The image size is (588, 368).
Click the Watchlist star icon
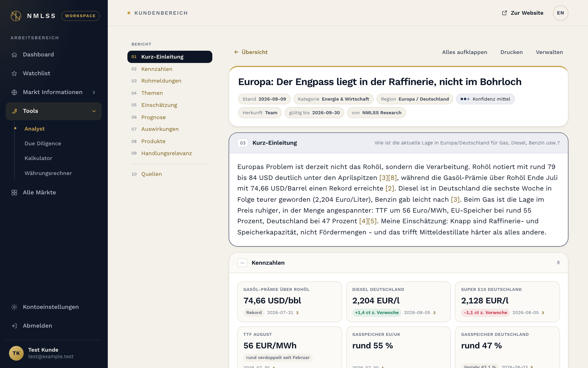click(x=14, y=73)
